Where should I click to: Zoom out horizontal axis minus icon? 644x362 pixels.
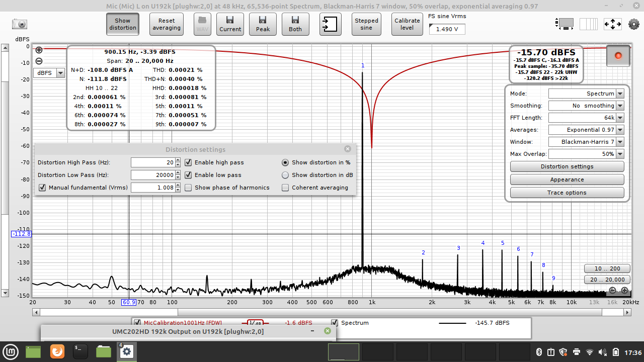(x=612, y=290)
